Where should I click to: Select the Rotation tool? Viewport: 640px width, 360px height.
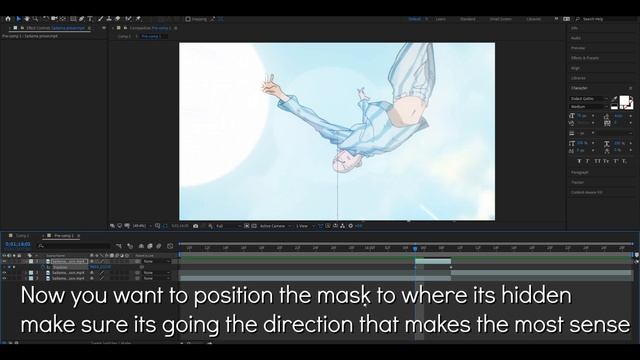click(45, 19)
